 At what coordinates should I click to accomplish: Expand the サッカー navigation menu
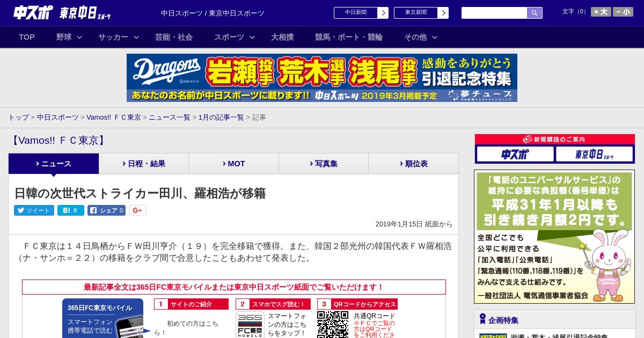118,37
